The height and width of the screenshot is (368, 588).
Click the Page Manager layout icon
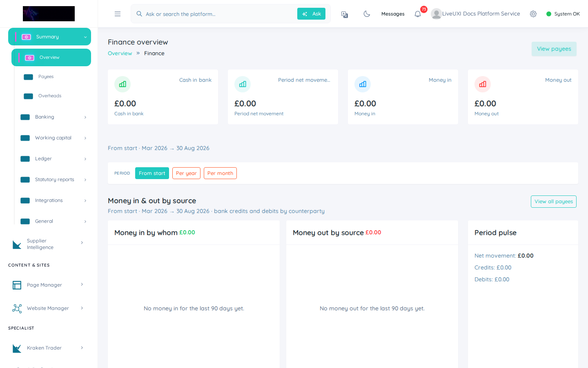(17, 285)
